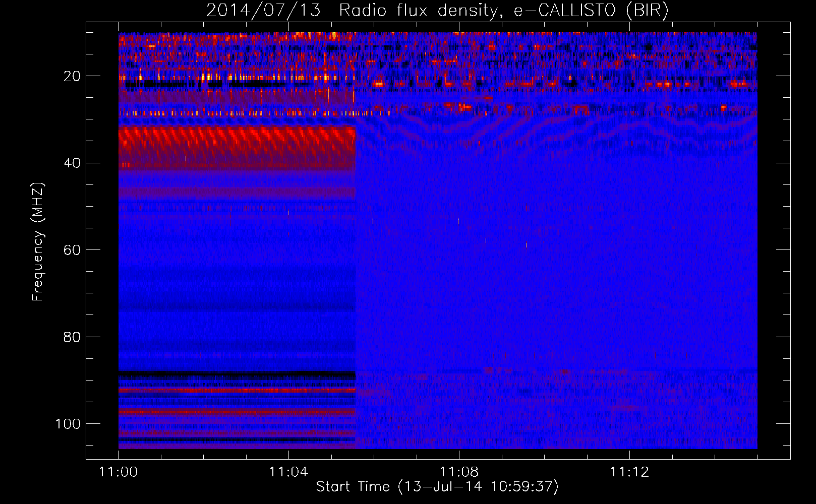
Task: Select the 11:04 time tick label
Action: [x=288, y=472]
